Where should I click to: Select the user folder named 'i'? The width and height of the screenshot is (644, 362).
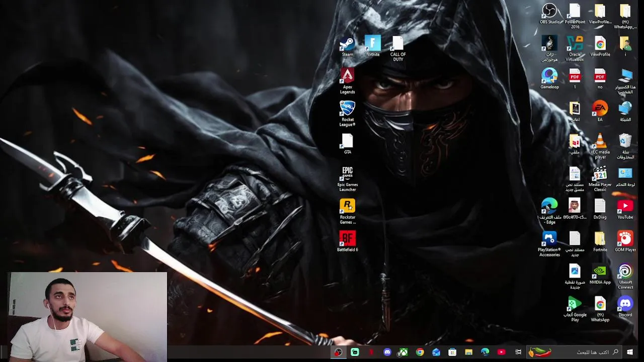[625, 47]
